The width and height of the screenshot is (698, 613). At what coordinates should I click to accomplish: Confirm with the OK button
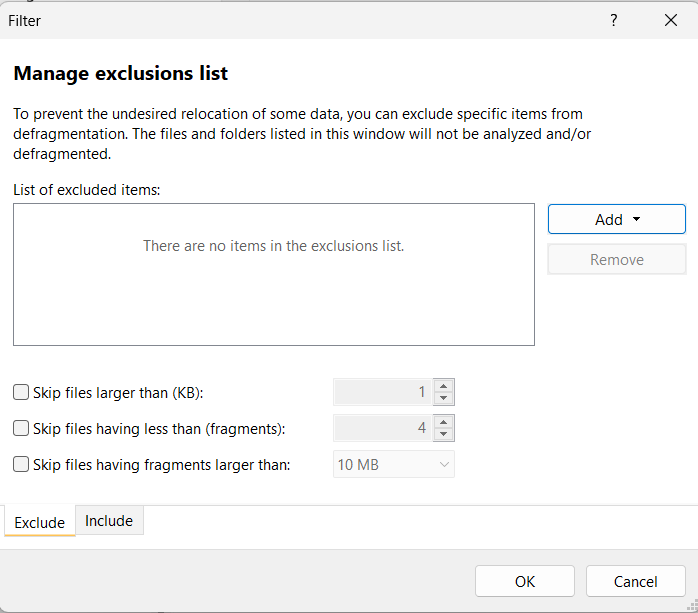point(524,581)
